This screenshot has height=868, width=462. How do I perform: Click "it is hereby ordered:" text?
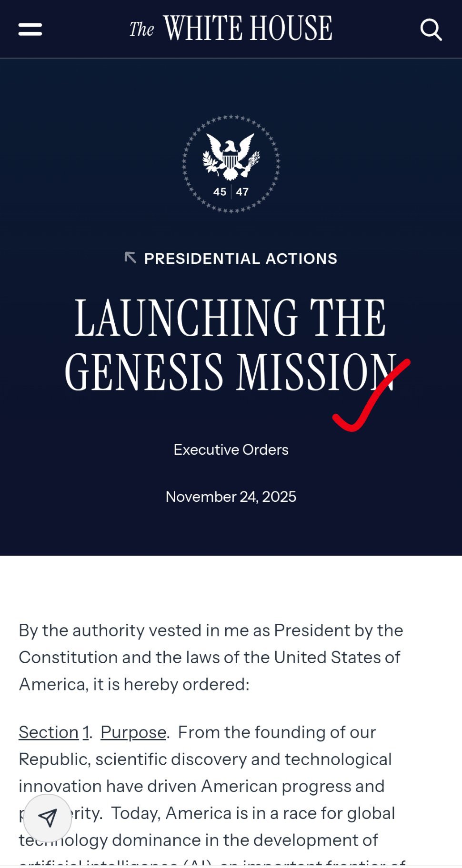(186, 684)
